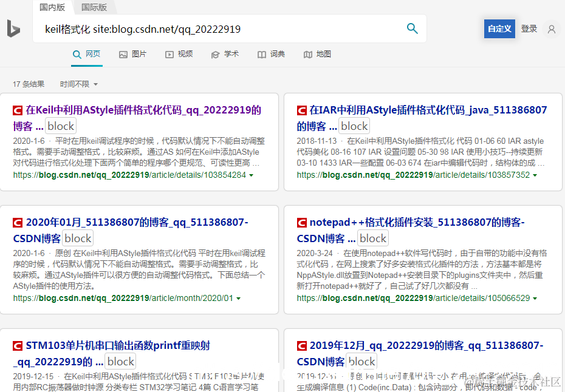Select the 地图 maps tab
The image size is (565, 392).
coord(317,55)
